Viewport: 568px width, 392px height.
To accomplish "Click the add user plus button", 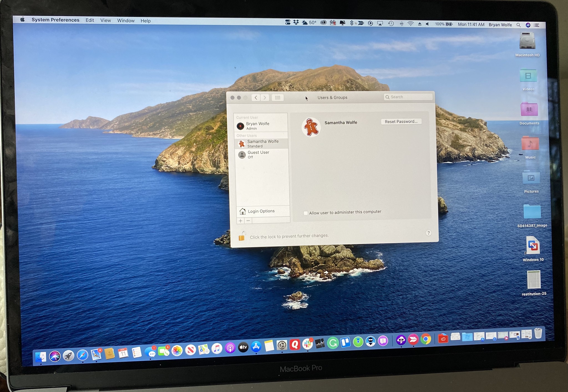I will tap(240, 221).
